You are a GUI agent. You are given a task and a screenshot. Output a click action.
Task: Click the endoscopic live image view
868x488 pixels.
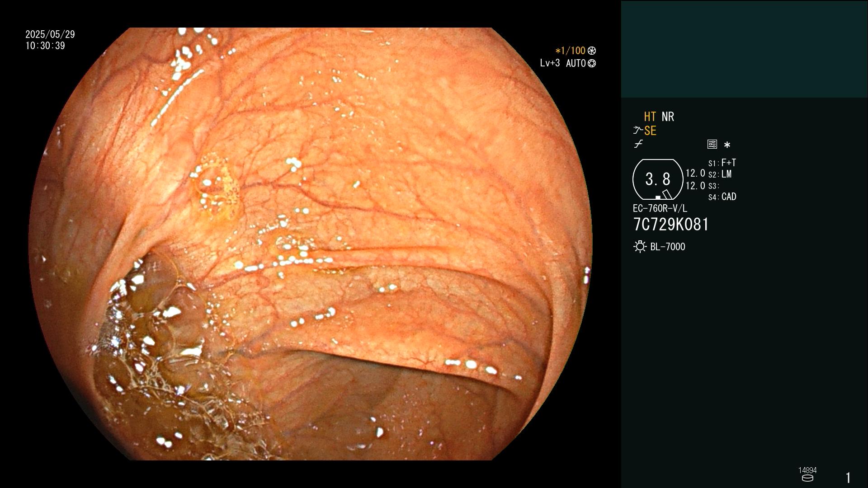coord(310,244)
